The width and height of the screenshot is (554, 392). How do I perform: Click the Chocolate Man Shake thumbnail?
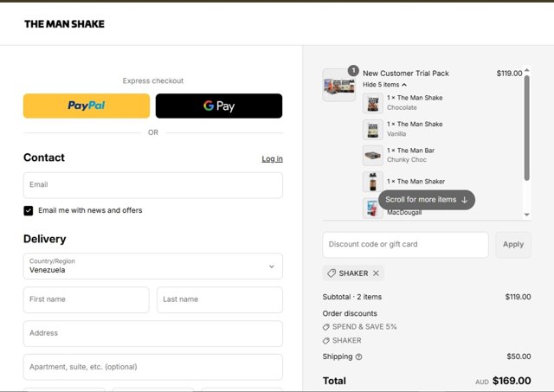coord(373,104)
